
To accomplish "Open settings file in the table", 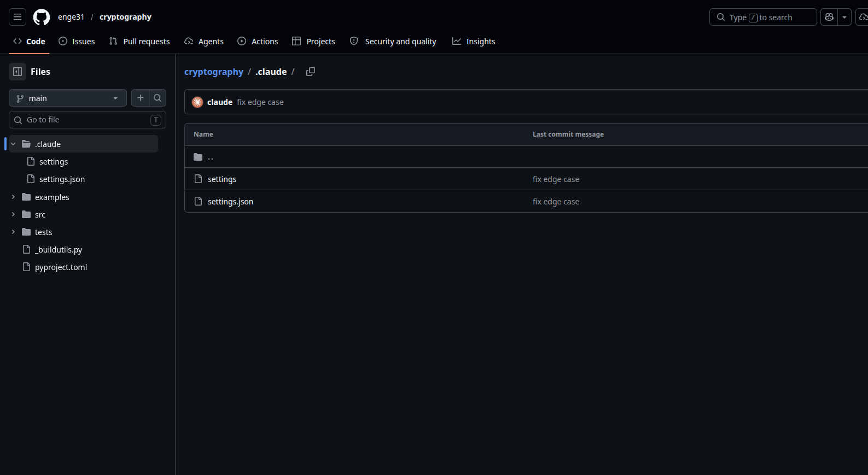I will [x=222, y=179].
